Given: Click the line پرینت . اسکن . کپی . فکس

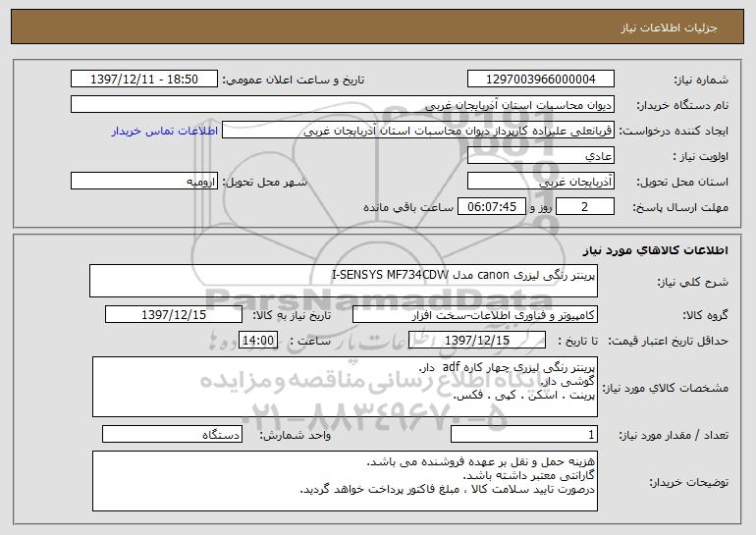Looking at the screenshot, I should pyautogui.click(x=524, y=396).
